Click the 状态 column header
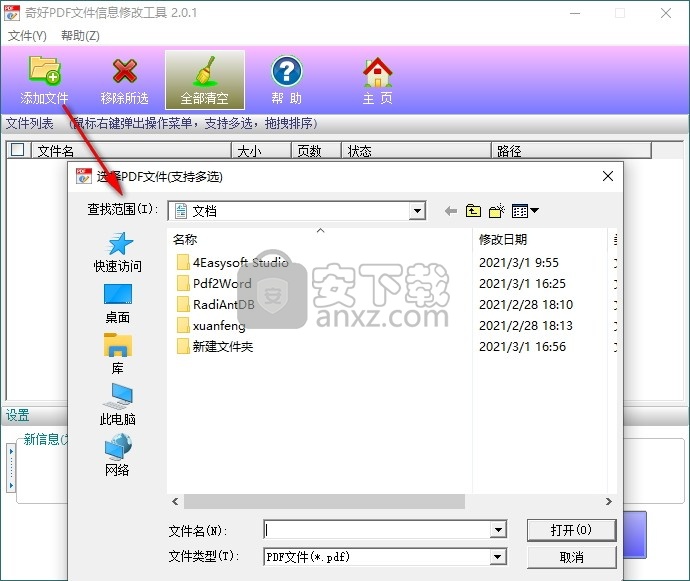 pos(416,151)
